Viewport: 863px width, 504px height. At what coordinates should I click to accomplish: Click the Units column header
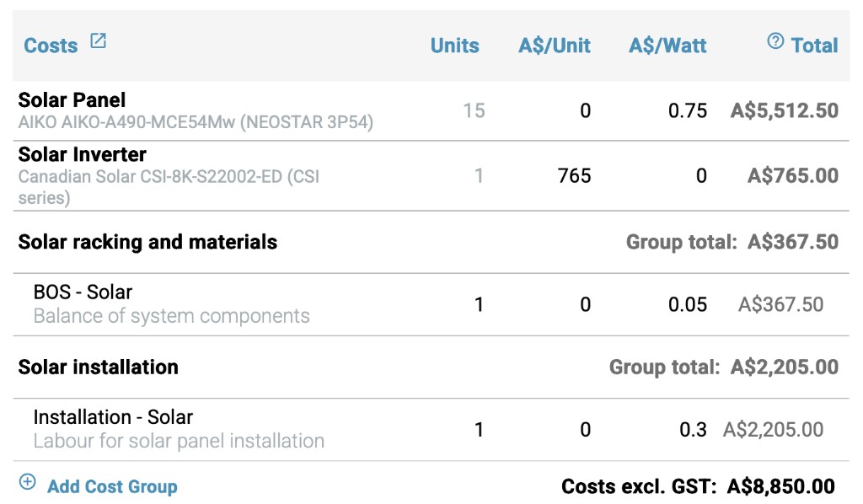[x=454, y=46]
